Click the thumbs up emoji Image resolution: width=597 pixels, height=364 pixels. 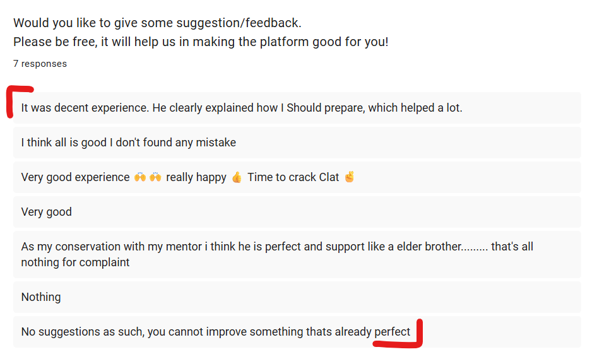click(x=237, y=177)
